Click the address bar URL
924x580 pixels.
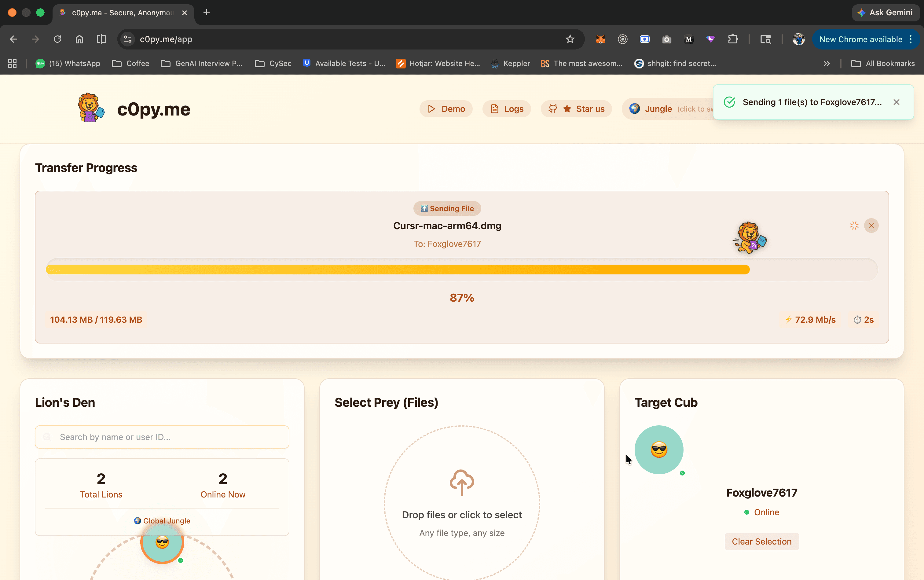166,39
